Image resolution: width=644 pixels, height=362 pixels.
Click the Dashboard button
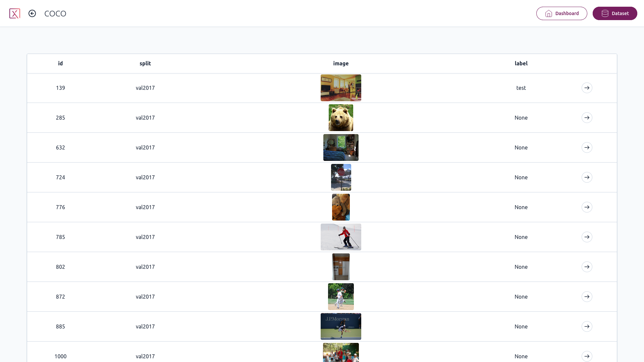coord(561,13)
